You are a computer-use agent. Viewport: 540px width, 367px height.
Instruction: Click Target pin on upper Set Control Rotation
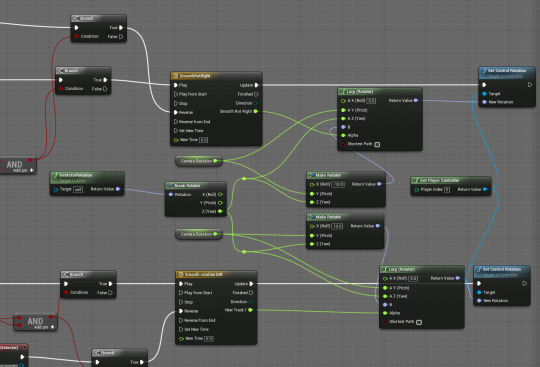point(485,94)
